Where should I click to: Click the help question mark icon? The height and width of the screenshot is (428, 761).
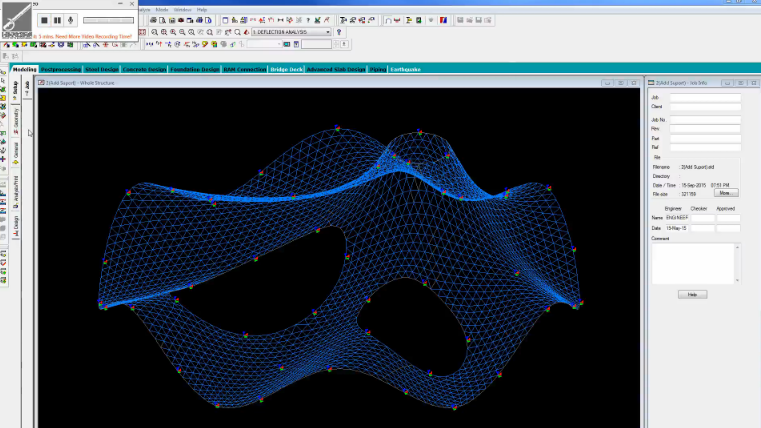click(x=340, y=32)
